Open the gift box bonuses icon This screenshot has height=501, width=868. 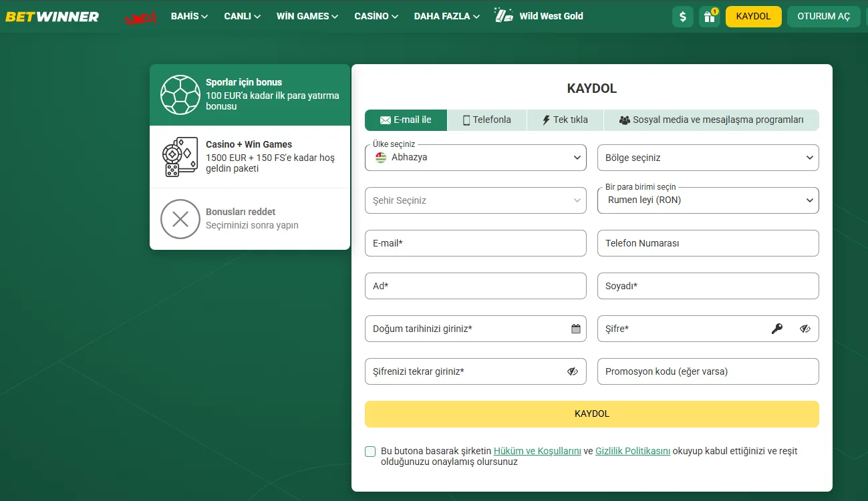coord(710,17)
